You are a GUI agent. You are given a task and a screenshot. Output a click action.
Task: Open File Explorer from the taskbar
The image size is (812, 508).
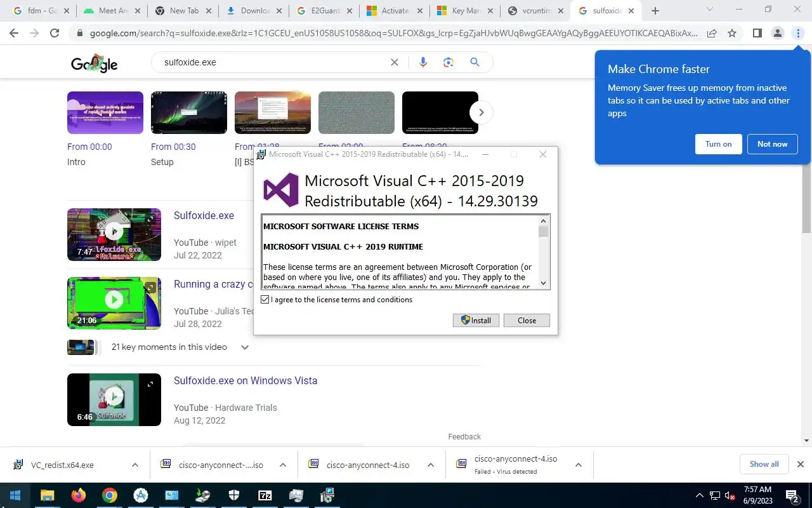[47, 495]
